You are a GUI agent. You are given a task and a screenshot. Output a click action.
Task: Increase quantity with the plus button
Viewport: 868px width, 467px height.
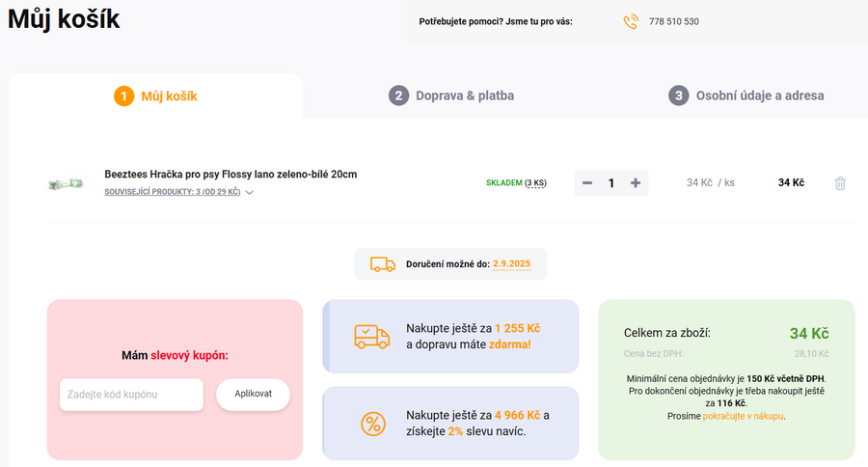click(636, 183)
